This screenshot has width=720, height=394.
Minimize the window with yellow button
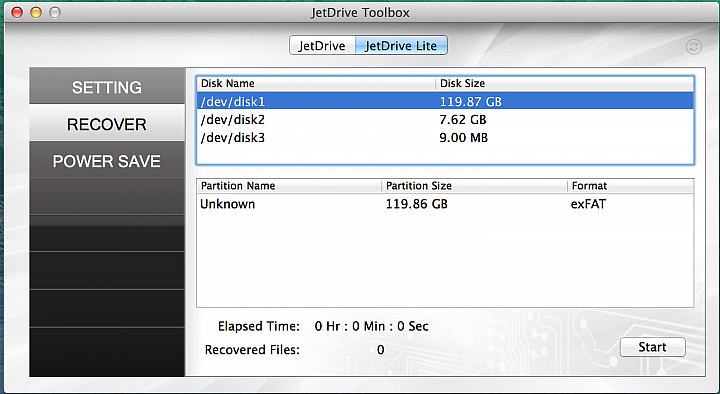pos(36,12)
